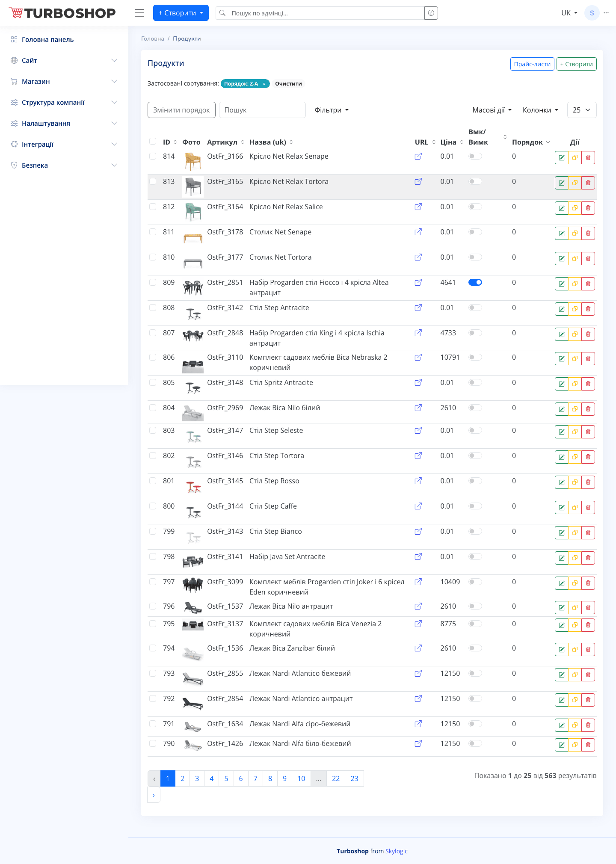Viewport: 616px width, 864px height.
Task: Enable the toggle for product 807 King set
Action: (x=475, y=333)
